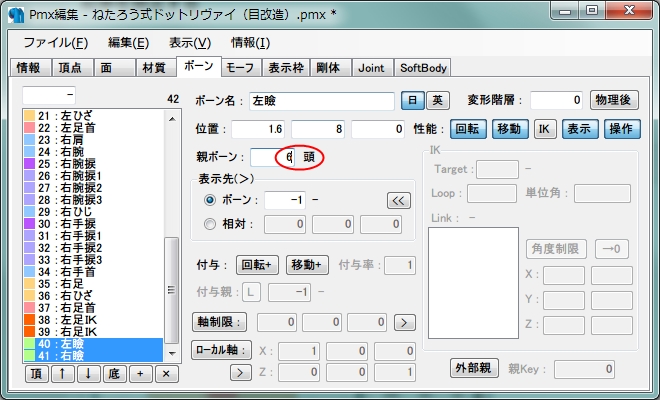Move selected bone up with ↑ button
This screenshot has height=400, width=660.
(63, 374)
